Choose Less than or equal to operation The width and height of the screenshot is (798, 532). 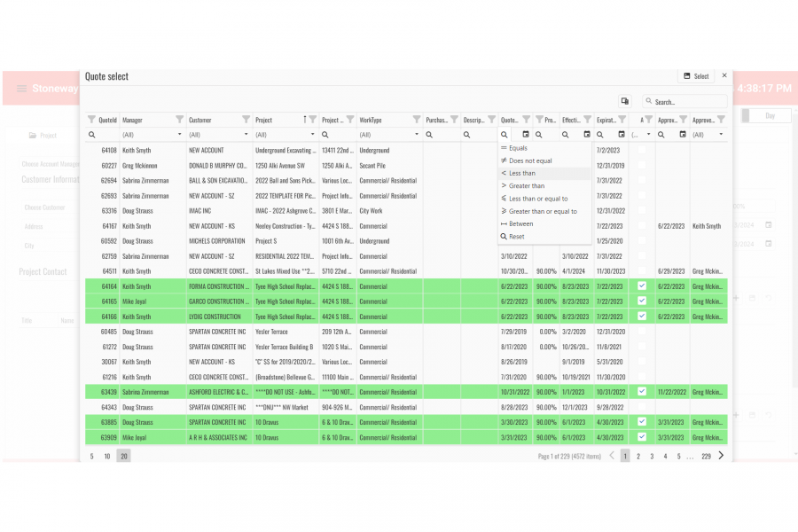pos(544,199)
